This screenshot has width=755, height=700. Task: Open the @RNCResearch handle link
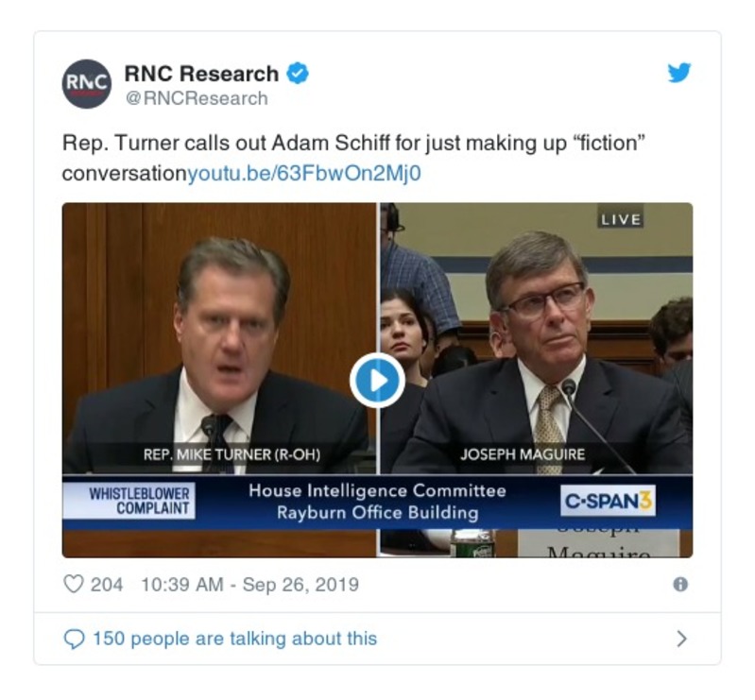196,98
